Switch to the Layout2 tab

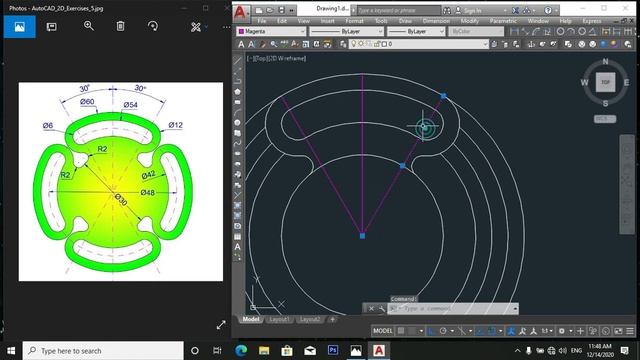[x=310, y=319]
